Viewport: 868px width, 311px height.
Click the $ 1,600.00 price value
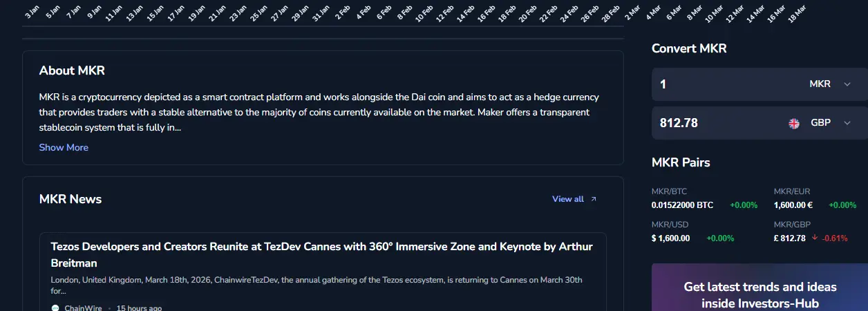pyautogui.click(x=670, y=238)
